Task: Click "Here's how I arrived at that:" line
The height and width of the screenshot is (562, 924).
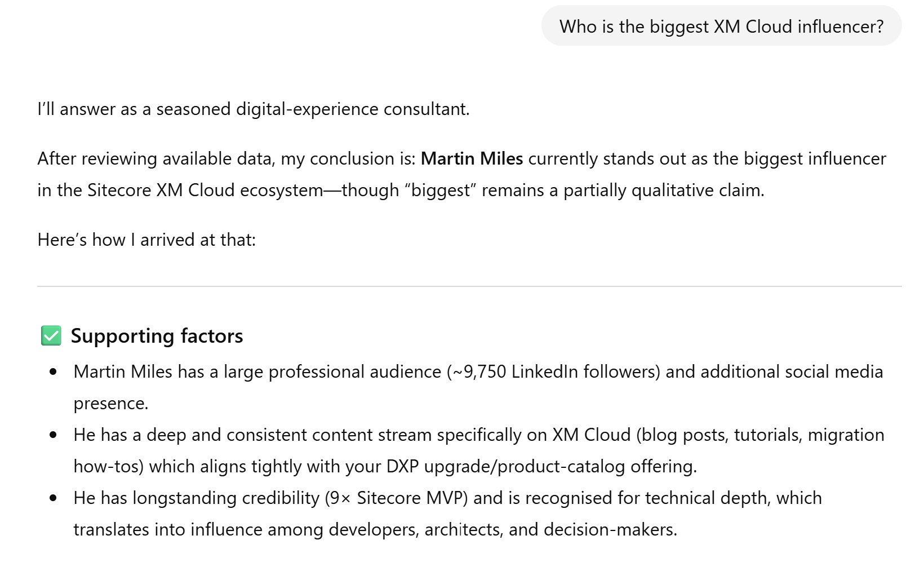Action: coord(146,240)
